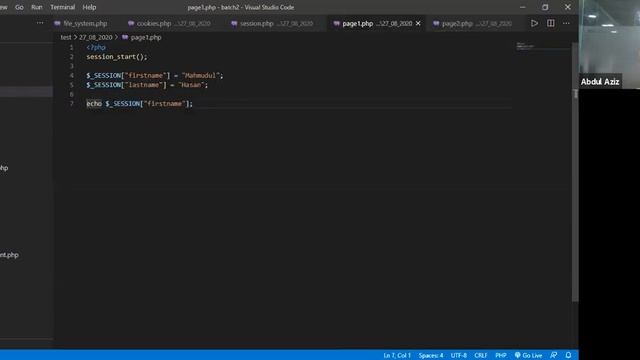Place cursor on session_start(); line
640x360 pixels.
[117, 57]
